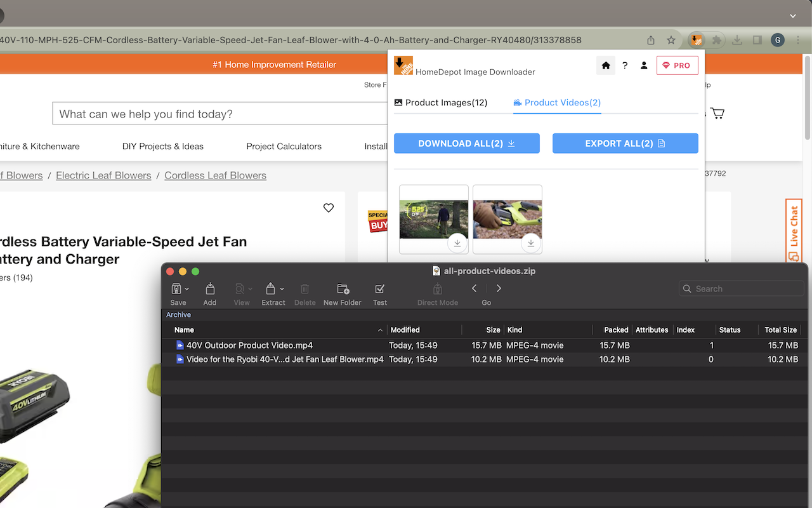Screen dimensions: 812x508
Task: Click the favorite heart icon on product
Action: click(329, 208)
